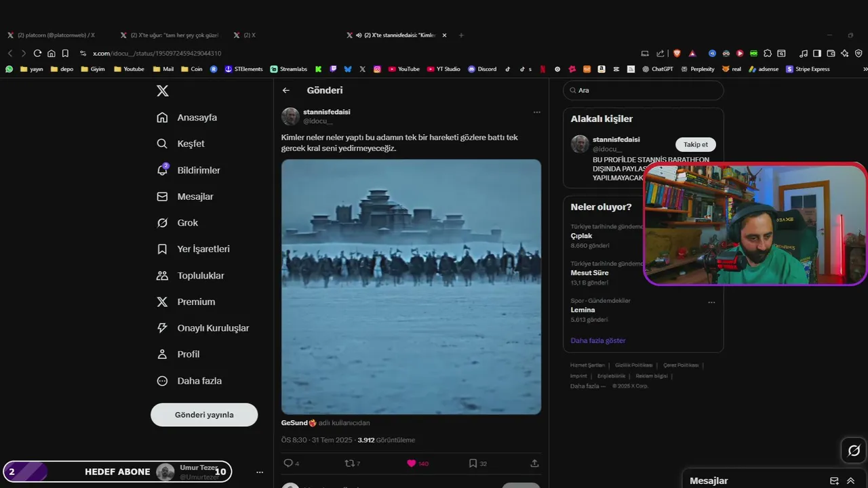Open a new browser tab
868x488 pixels.
pos(461,35)
